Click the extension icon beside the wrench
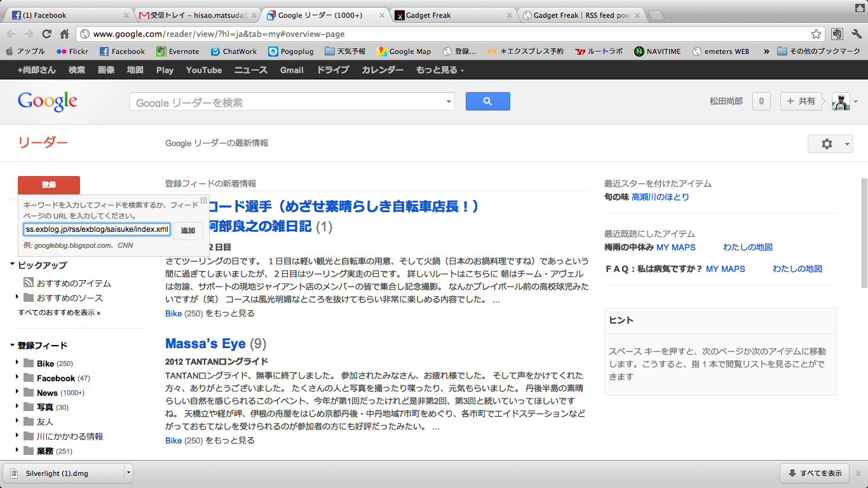Image resolution: width=868 pixels, height=488 pixels. click(837, 34)
